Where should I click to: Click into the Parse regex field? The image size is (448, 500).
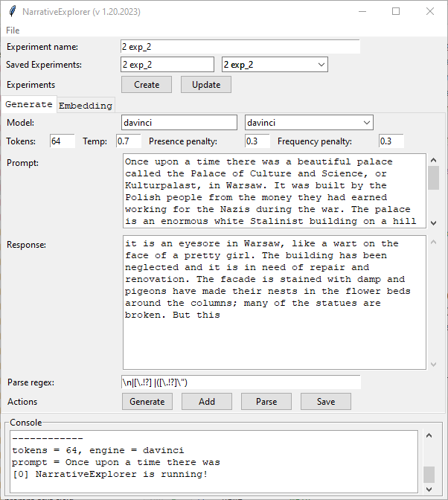240,382
